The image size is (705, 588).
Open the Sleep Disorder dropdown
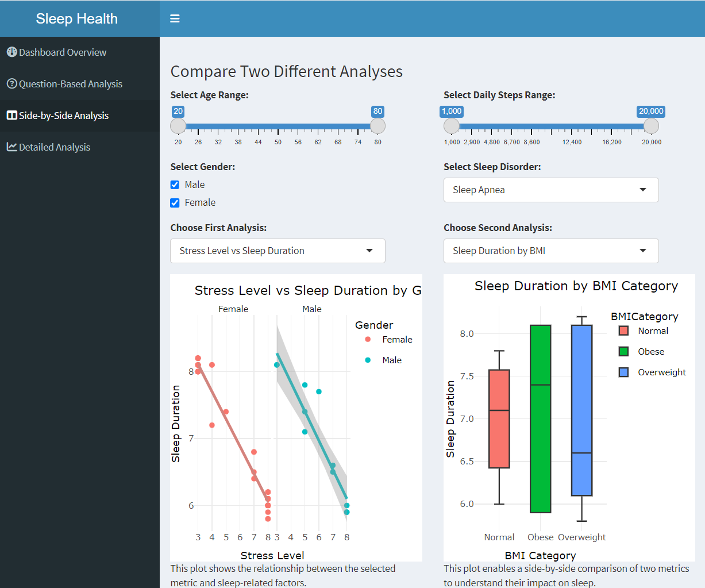pyautogui.click(x=550, y=190)
